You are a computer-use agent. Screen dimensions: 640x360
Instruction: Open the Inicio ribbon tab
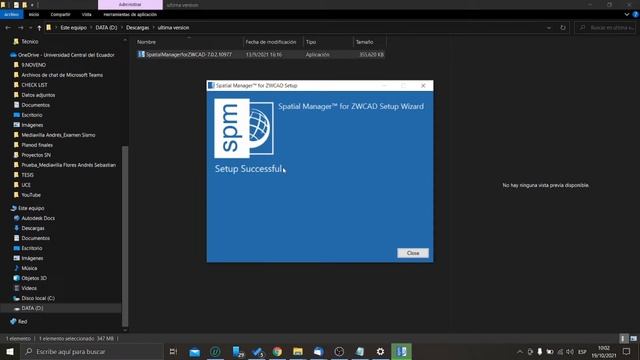click(34, 14)
